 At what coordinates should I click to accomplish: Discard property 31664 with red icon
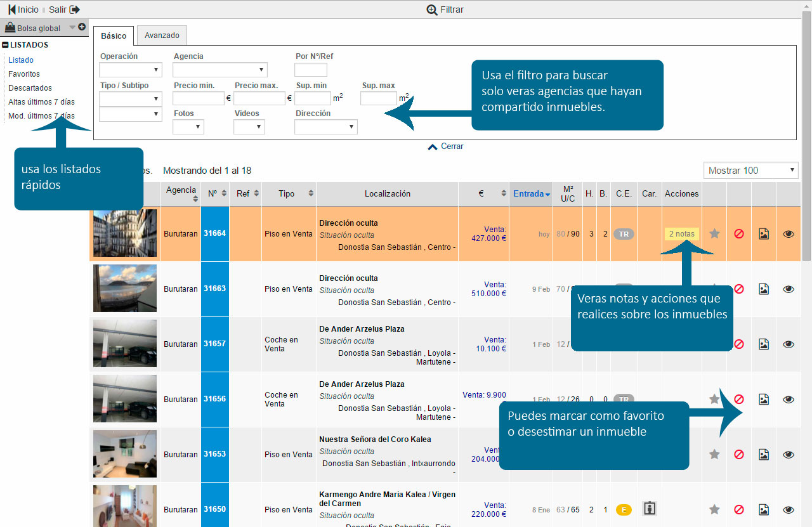point(739,233)
